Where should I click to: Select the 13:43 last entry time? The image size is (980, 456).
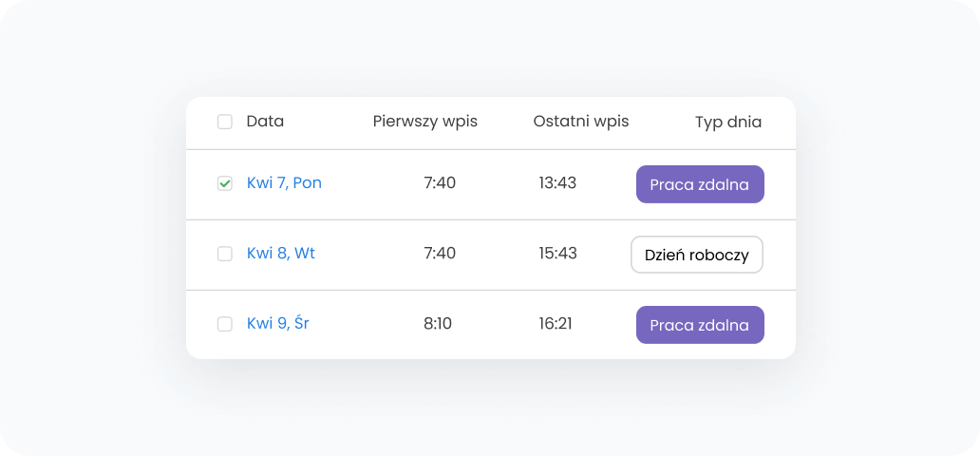tap(557, 183)
